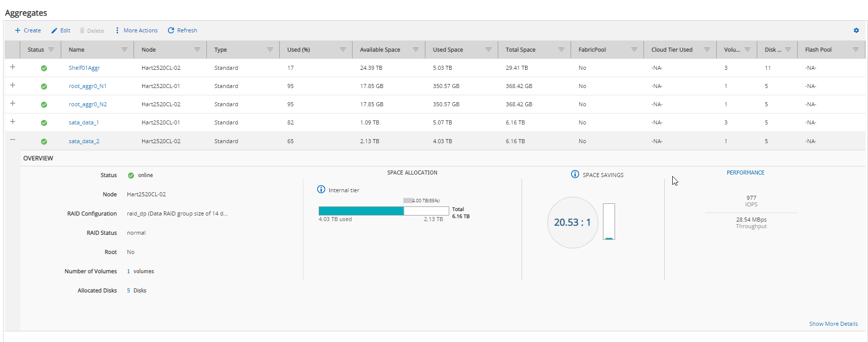
Task: Open the root_aggr0_N2 aggregate link
Action: (x=88, y=104)
